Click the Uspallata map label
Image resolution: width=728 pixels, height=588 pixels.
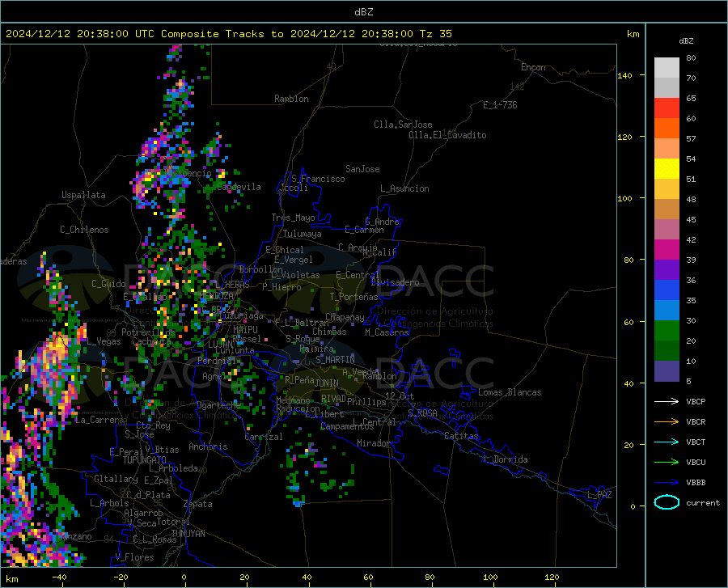[x=83, y=195]
